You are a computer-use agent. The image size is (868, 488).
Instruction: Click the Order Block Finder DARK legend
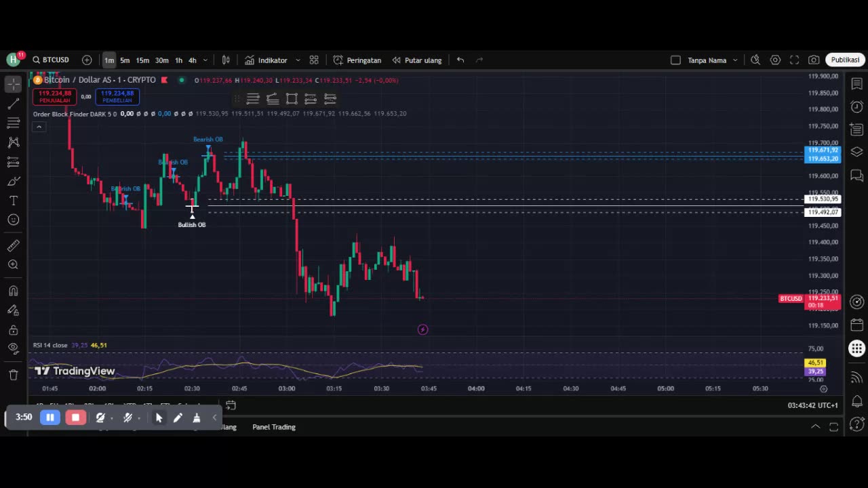pyautogui.click(x=75, y=114)
